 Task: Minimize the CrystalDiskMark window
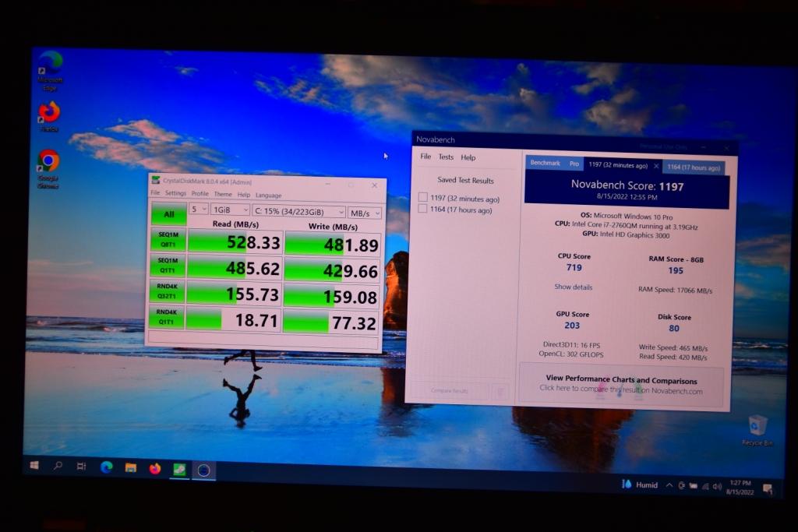click(x=328, y=184)
